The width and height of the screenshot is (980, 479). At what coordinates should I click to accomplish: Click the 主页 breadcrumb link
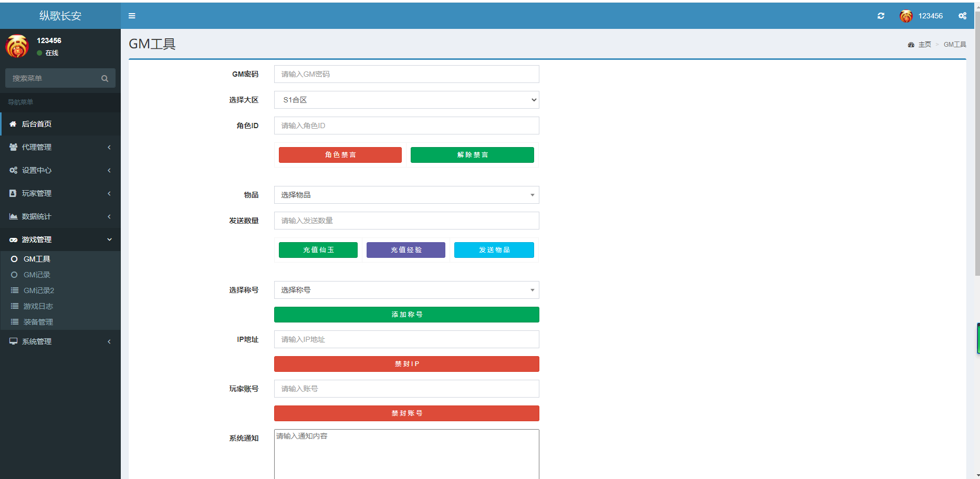(x=924, y=45)
